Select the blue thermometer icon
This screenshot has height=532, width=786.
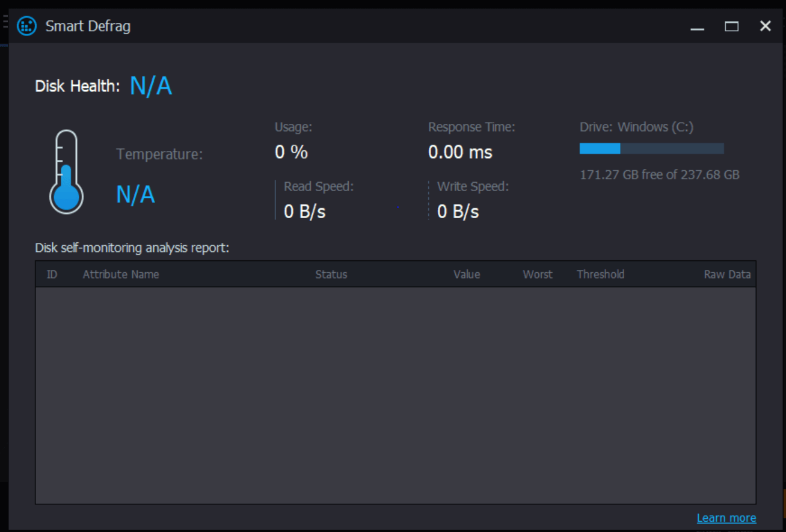pyautogui.click(x=66, y=170)
